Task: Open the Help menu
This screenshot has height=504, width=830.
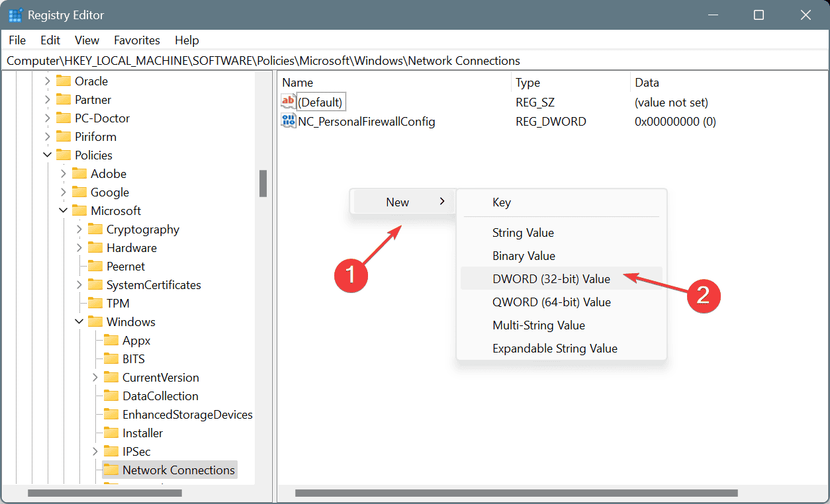Action: (187, 40)
